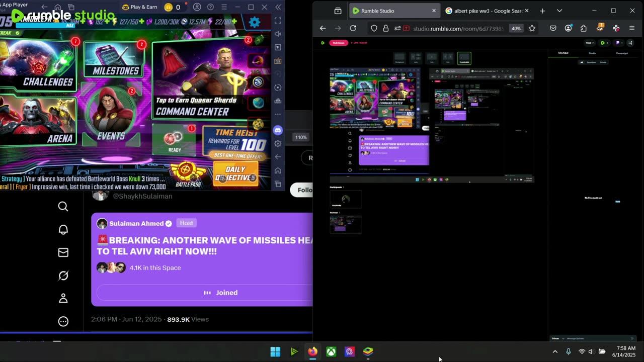Collapse the BlueStacks side toolbar with double chevron
The image size is (644, 362).
pos(278,7)
